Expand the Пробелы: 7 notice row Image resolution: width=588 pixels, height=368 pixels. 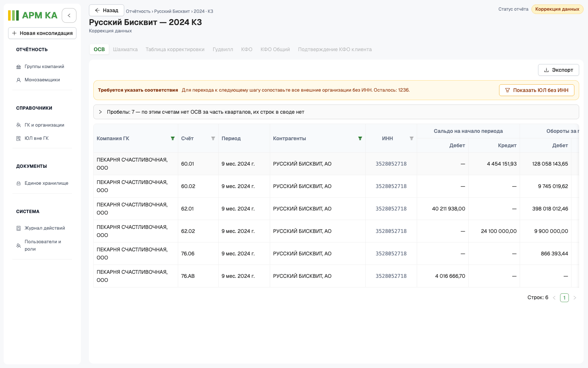[x=336, y=112]
